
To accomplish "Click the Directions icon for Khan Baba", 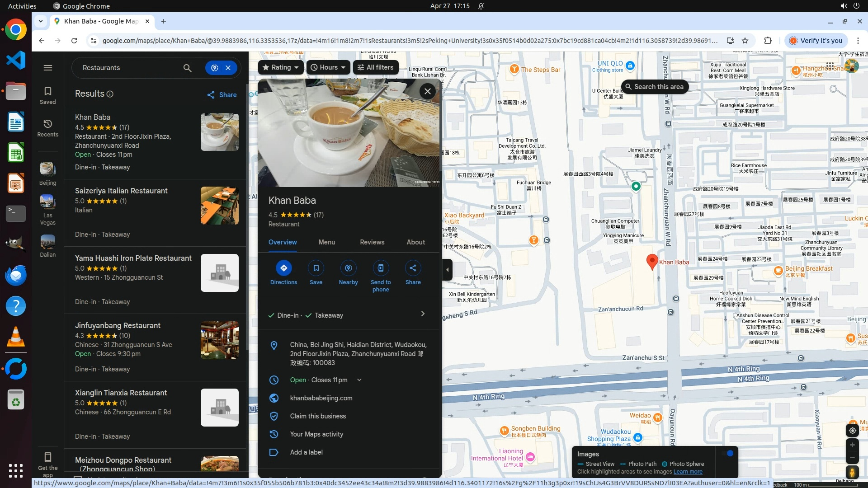I will click(283, 268).
